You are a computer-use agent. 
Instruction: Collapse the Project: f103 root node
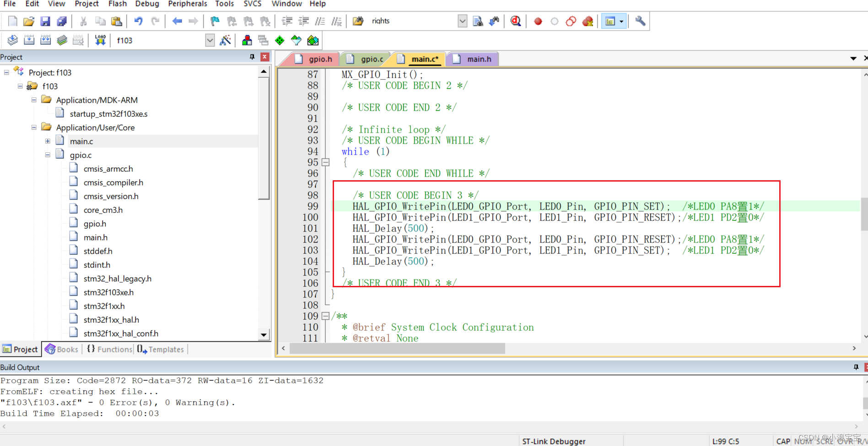point(6,72)
